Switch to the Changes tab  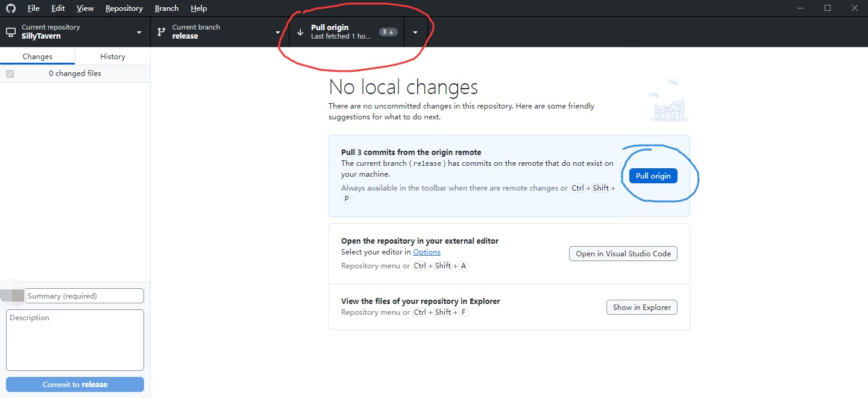37,56
